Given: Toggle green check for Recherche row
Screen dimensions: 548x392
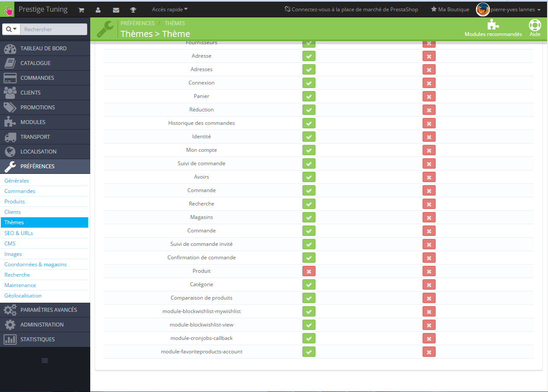Looking at the screenshot, I should [x=309, y=204].
